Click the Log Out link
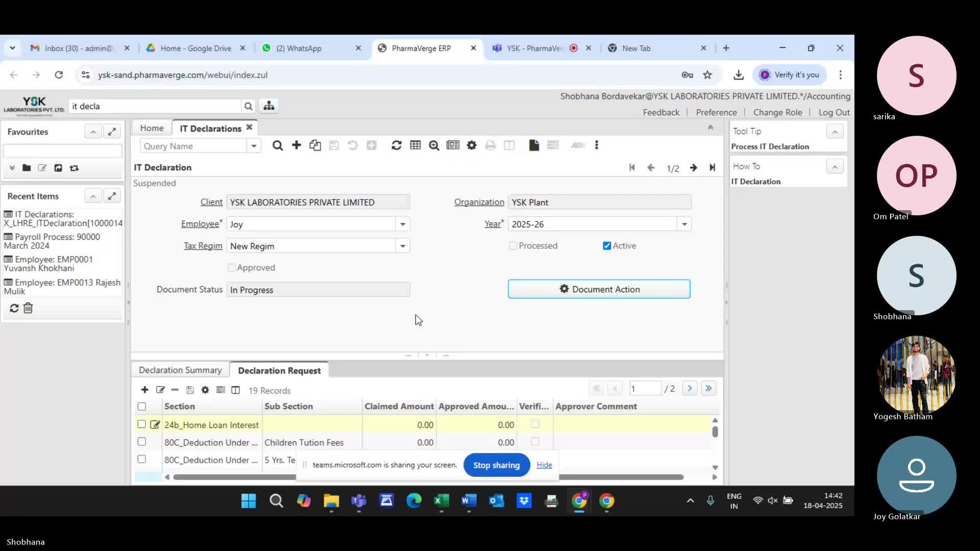980x551 pixels. pos(834,112)
